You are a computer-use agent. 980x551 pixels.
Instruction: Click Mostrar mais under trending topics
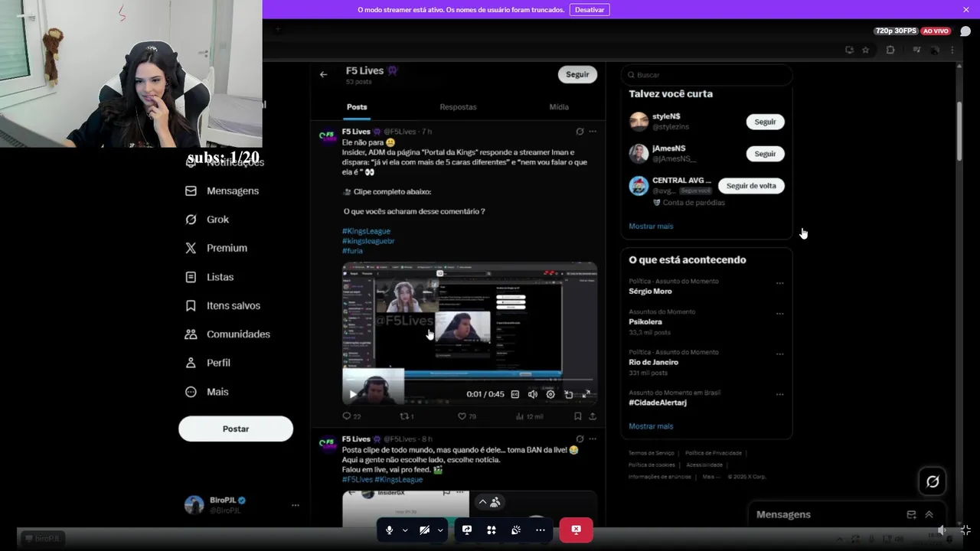[651, 426]
